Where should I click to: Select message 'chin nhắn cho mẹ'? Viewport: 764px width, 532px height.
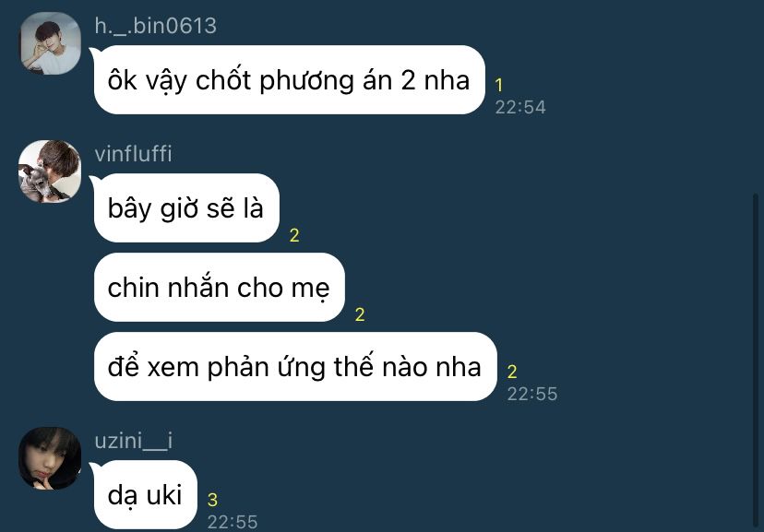pos(220,287)
